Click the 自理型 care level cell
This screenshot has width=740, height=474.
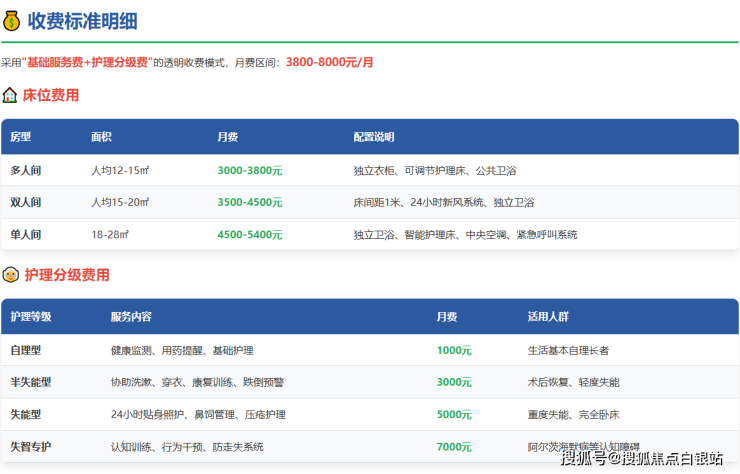click(26, 351)
